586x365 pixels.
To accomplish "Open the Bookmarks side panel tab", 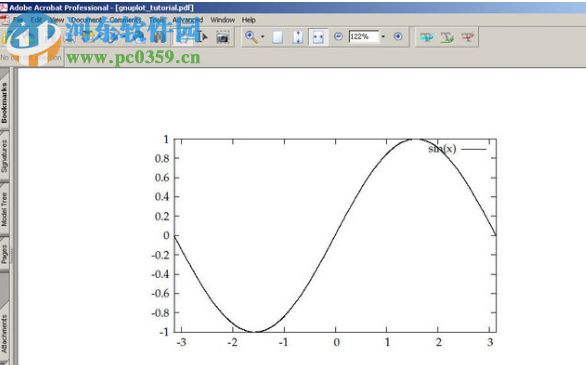I will 4,103.
